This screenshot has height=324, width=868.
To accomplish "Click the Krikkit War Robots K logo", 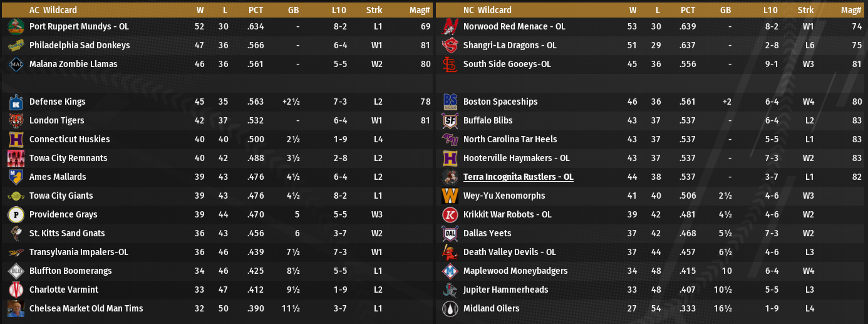I will 450,214.
